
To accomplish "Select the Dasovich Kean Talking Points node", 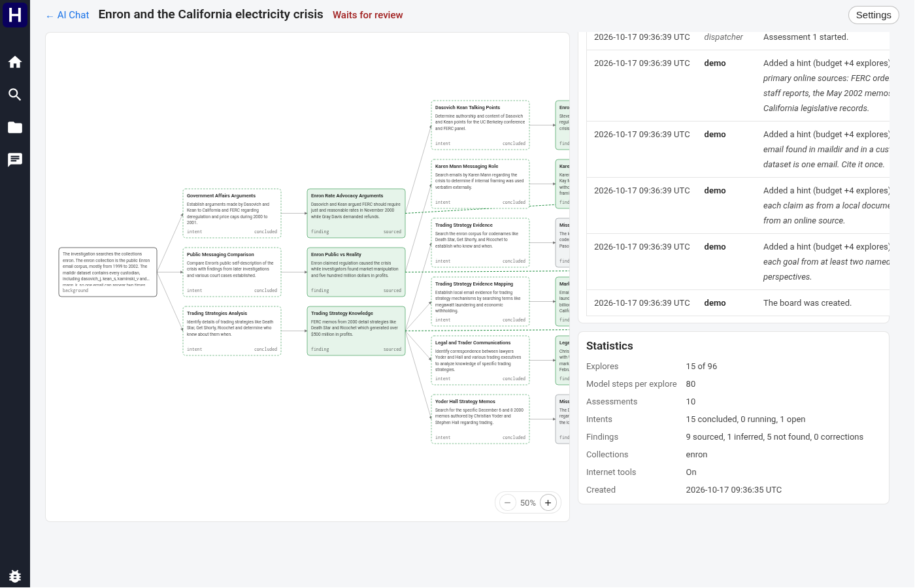I will click(480, 125).
